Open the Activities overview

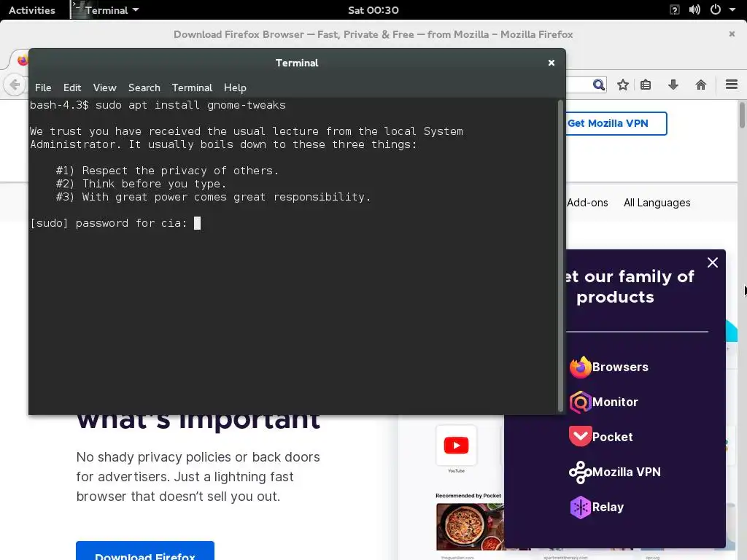pyautogui.click(x=31, y=10)
